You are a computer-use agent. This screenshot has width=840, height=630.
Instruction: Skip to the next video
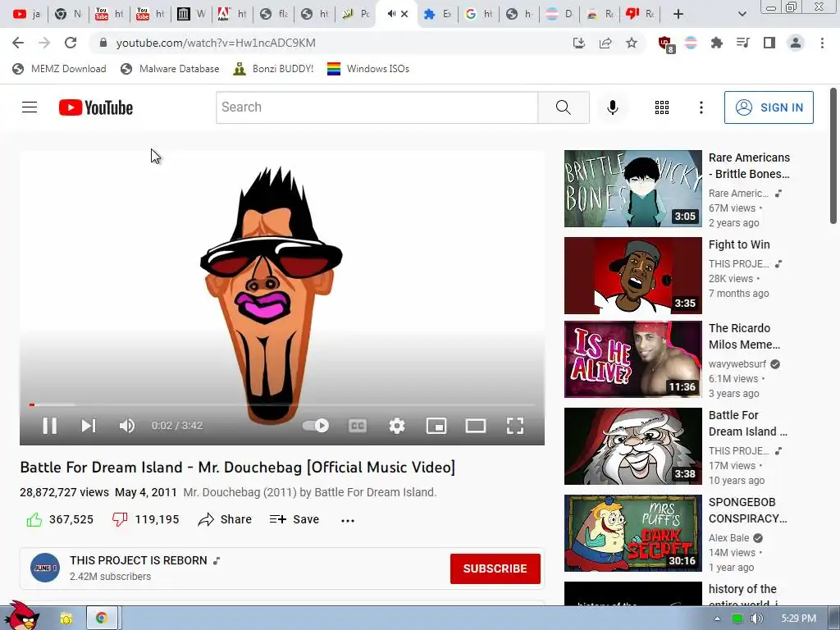(x=89, y=426)
